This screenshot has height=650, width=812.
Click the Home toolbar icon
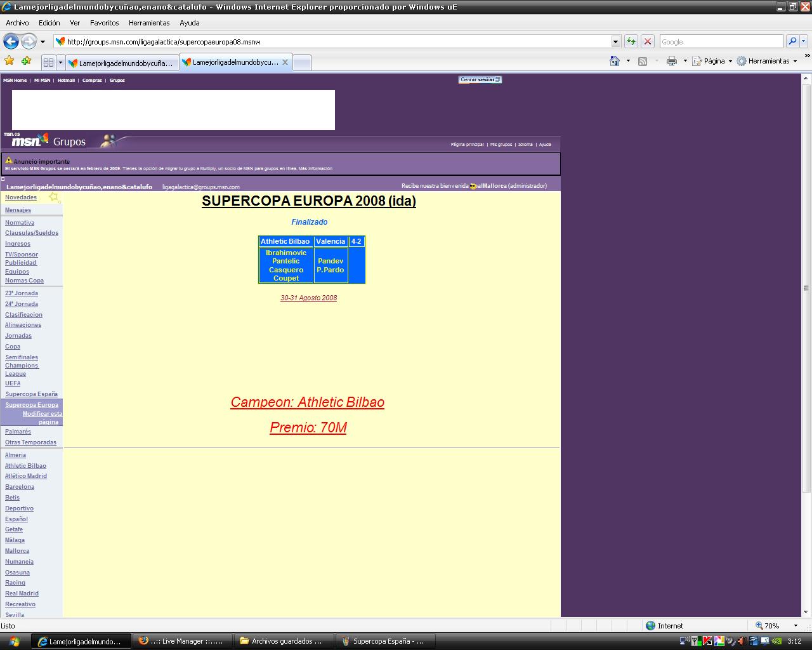tap(615, 61)
